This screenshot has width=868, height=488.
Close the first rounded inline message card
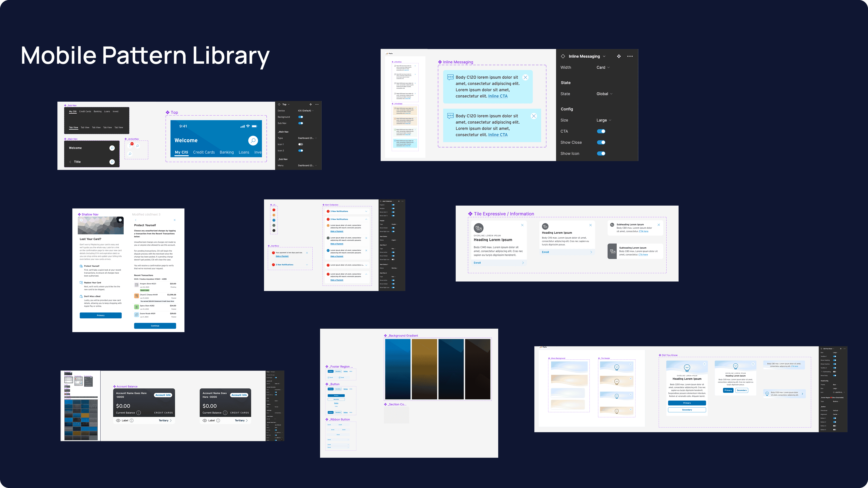(x=525, y=77)
